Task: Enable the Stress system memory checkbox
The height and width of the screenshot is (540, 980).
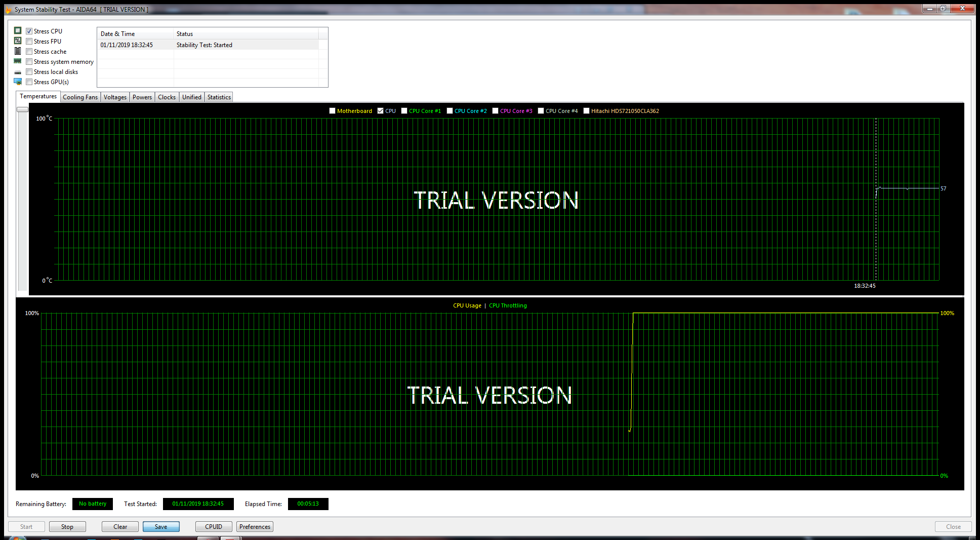Action: pyautogui.click(x=29, y=62)
